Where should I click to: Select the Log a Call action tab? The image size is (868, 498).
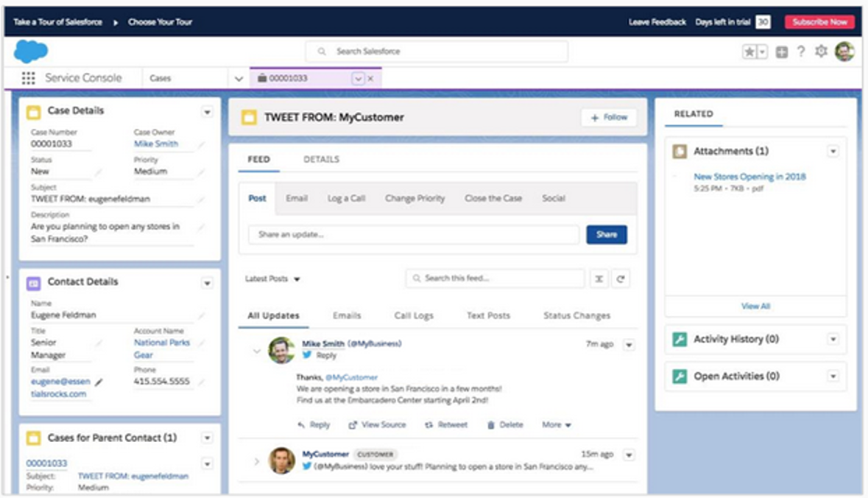click(x=346, y=198)
